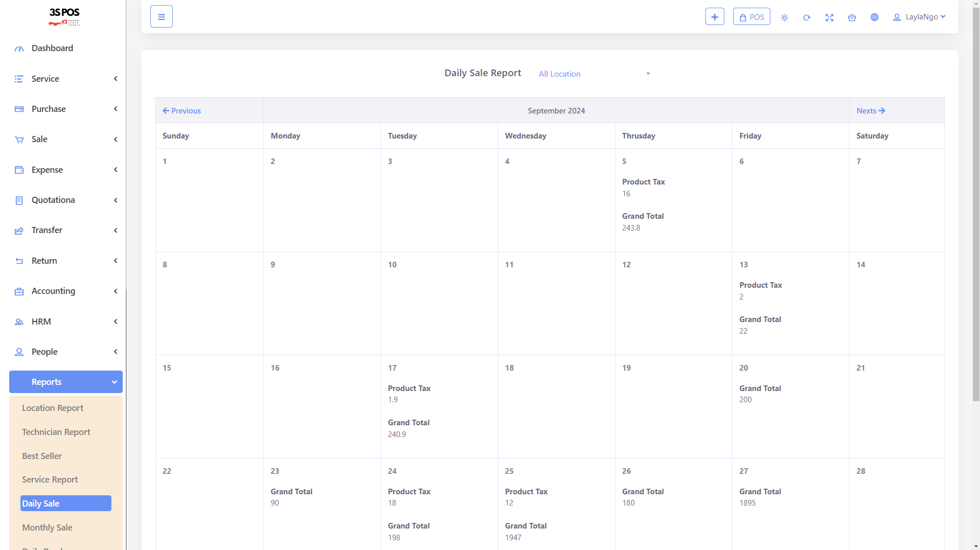Click the hamburger menu toggle button
Viewport: 980px width, 550px height.
pos(161,17)
